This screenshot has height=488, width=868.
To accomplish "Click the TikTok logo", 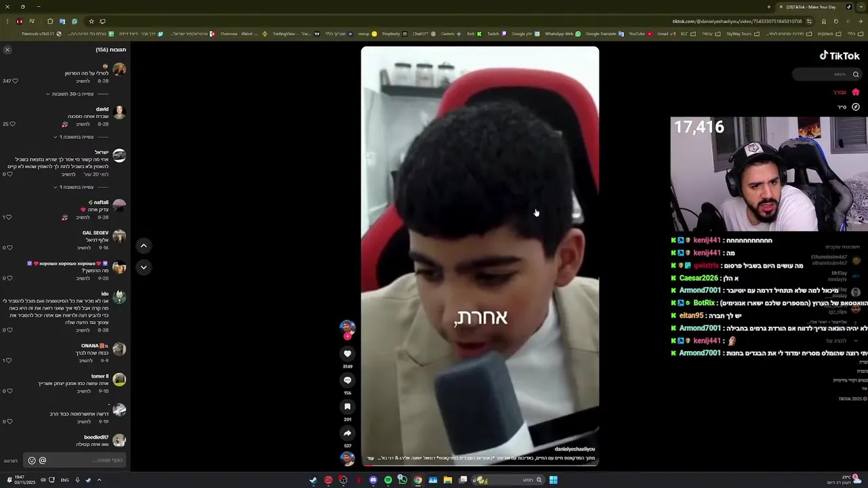I will pos(840,56).
